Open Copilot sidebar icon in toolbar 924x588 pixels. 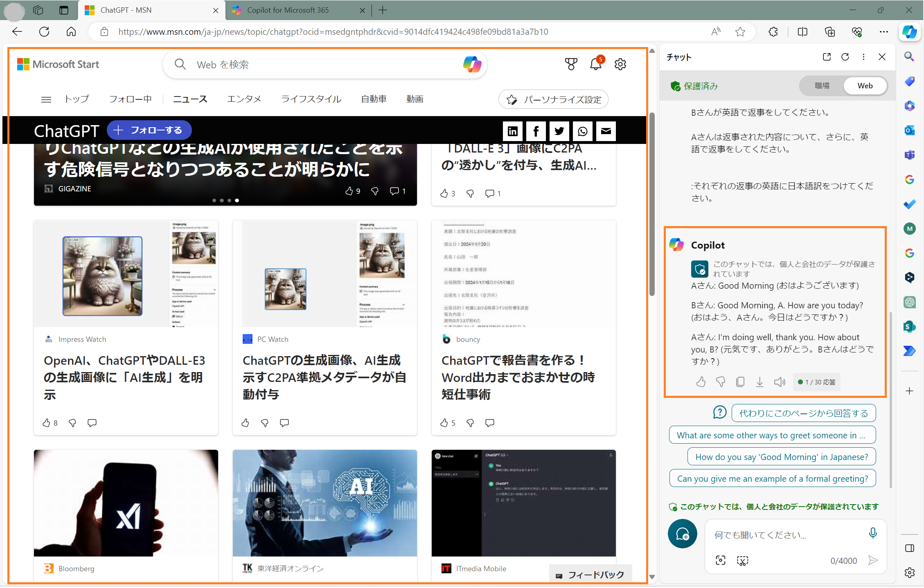pyautogui.click(x=909, y=31)
